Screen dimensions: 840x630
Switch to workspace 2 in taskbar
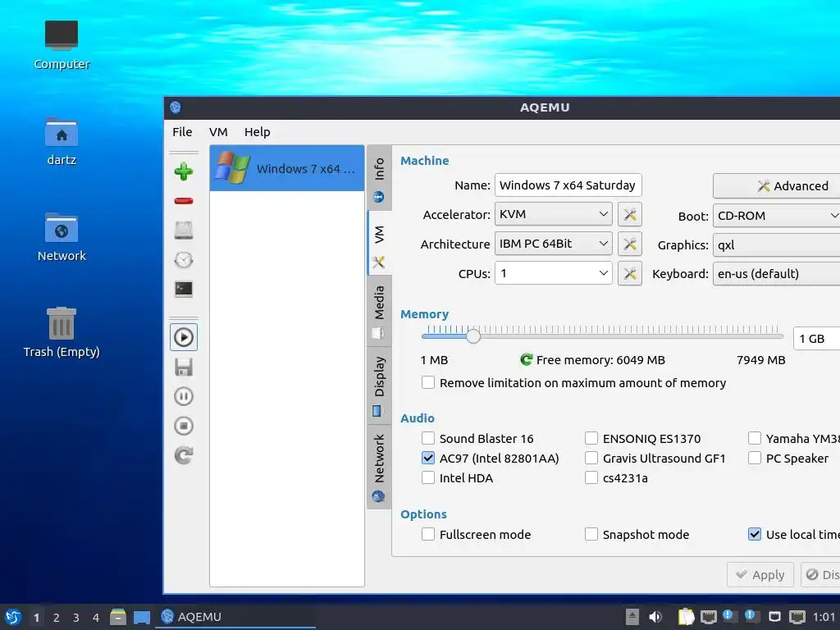tap(57, 618)
